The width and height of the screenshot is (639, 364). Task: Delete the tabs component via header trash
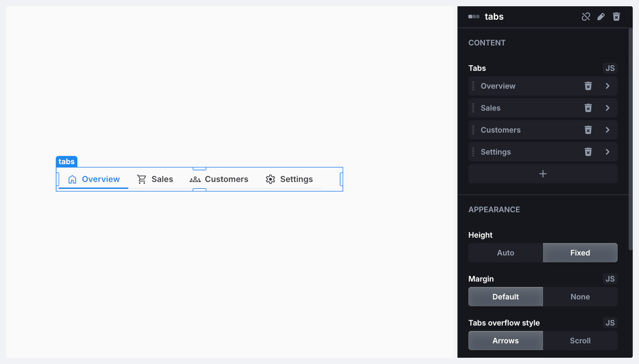point(616,17)
